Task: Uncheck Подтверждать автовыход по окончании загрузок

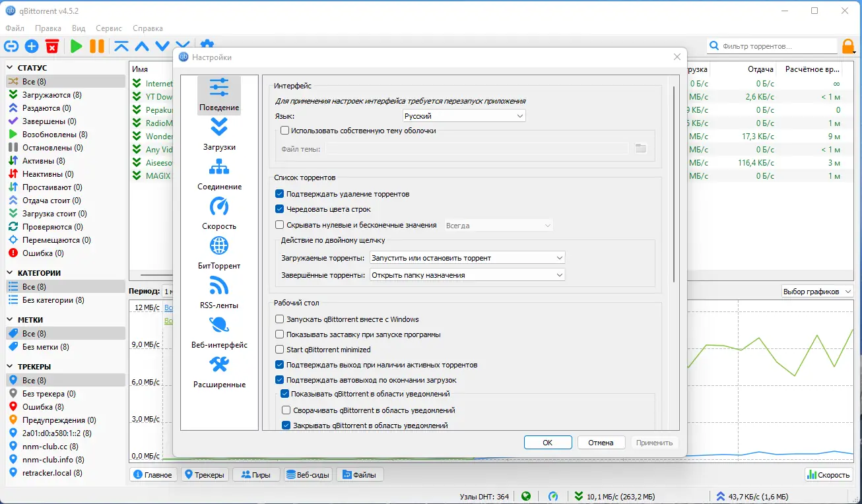Action: [x=280, y=380]
